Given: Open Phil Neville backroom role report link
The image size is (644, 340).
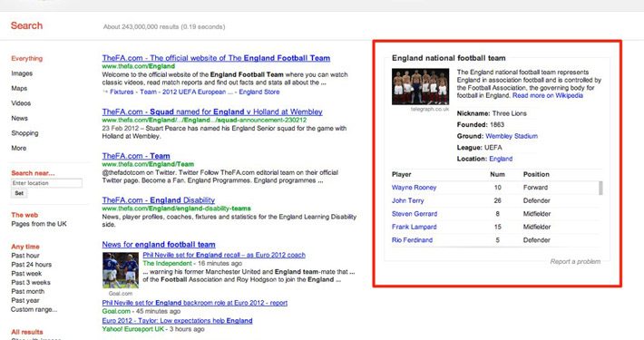Looking at the screenshot, I should point(195,303).
